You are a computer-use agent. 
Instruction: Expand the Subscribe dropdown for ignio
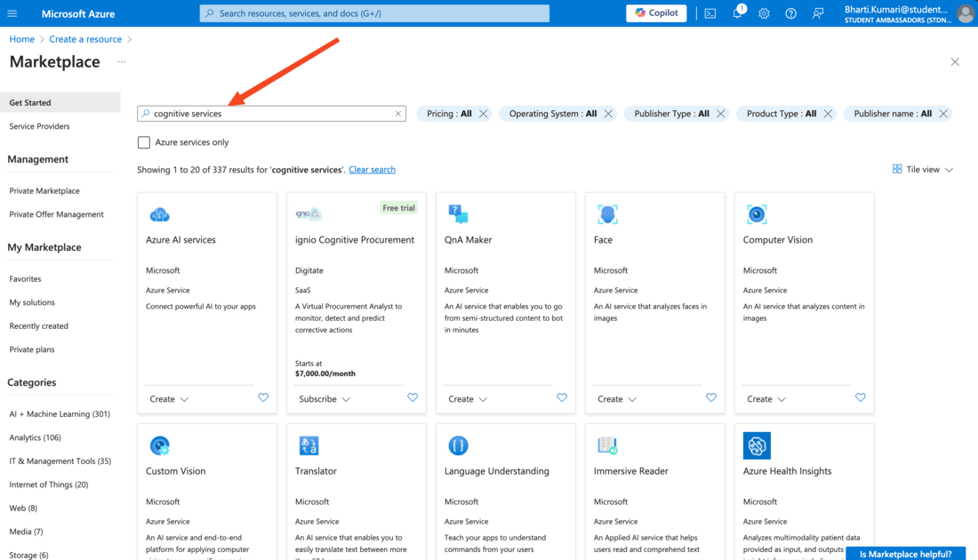coord(325,399)
